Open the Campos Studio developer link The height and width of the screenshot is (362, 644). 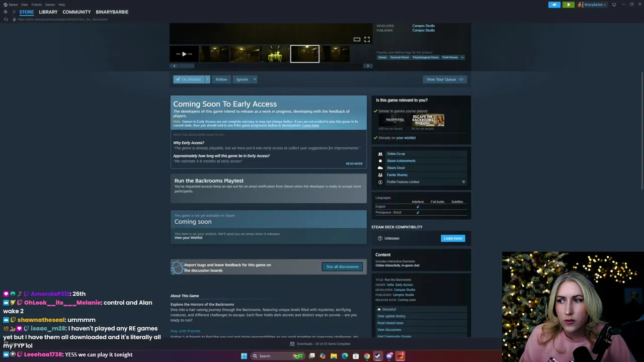click(423, 26)
